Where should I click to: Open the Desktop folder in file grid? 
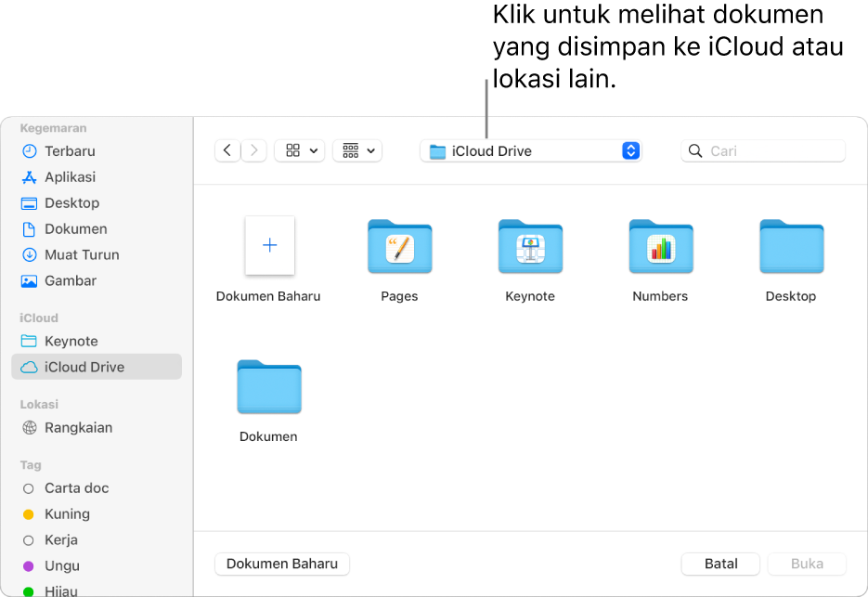pos(792,246)
